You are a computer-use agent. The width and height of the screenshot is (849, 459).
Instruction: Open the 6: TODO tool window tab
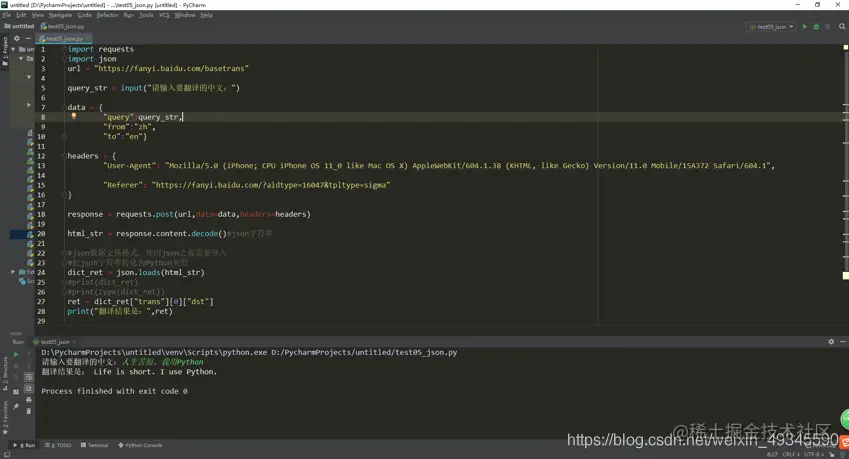point(58,445)
